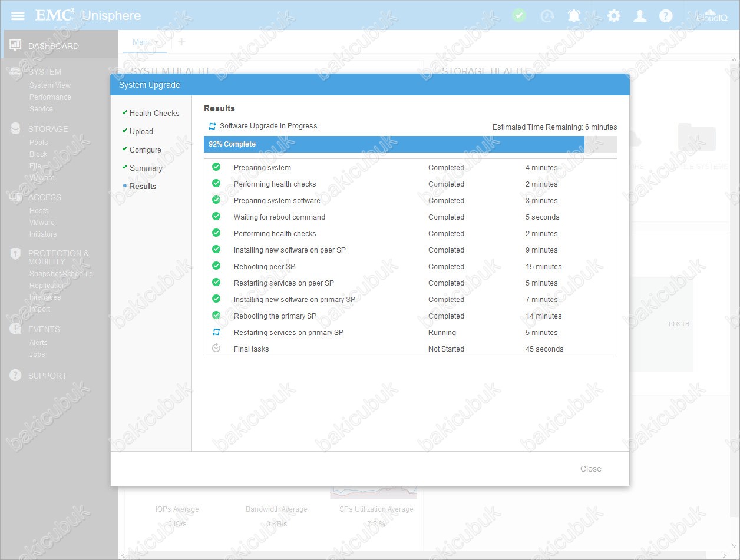Open Hosts under Access
The height and width of the screenshot is (560, 740).
click(39, 211)
